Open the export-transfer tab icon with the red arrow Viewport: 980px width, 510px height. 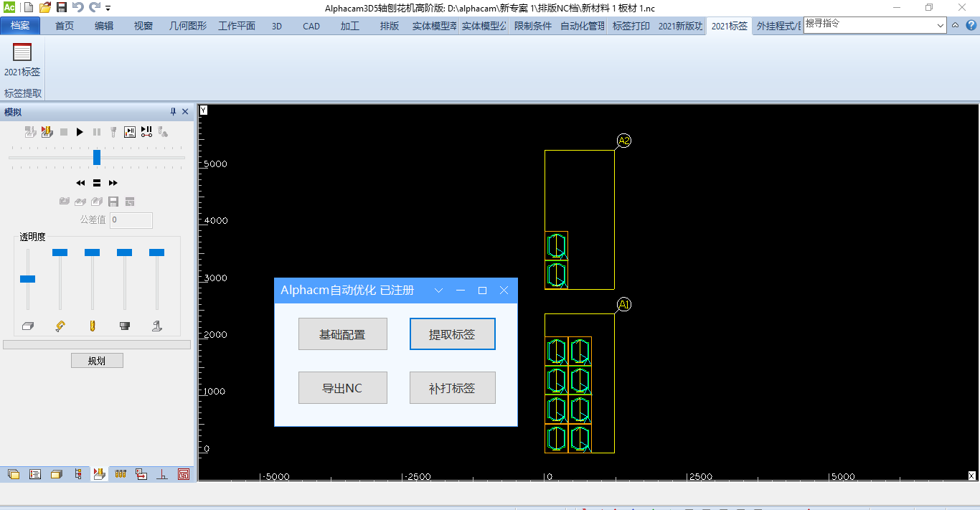pos(141,474)
